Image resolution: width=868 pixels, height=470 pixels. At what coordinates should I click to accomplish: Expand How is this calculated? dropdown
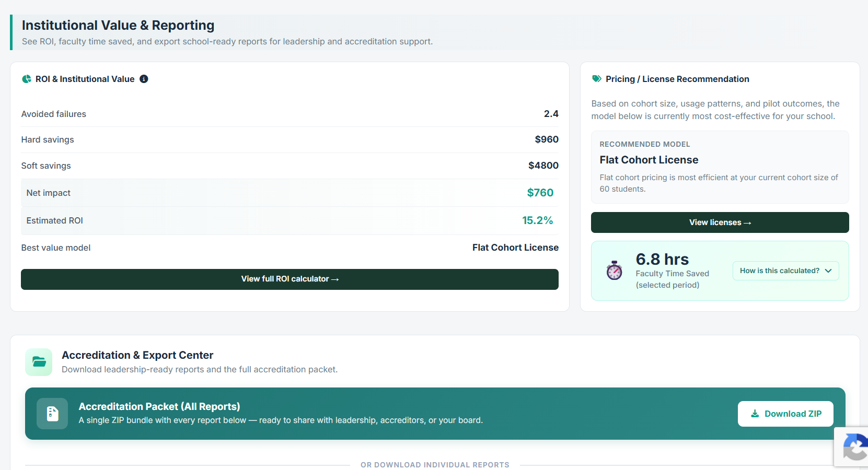(x=785, y=271)
